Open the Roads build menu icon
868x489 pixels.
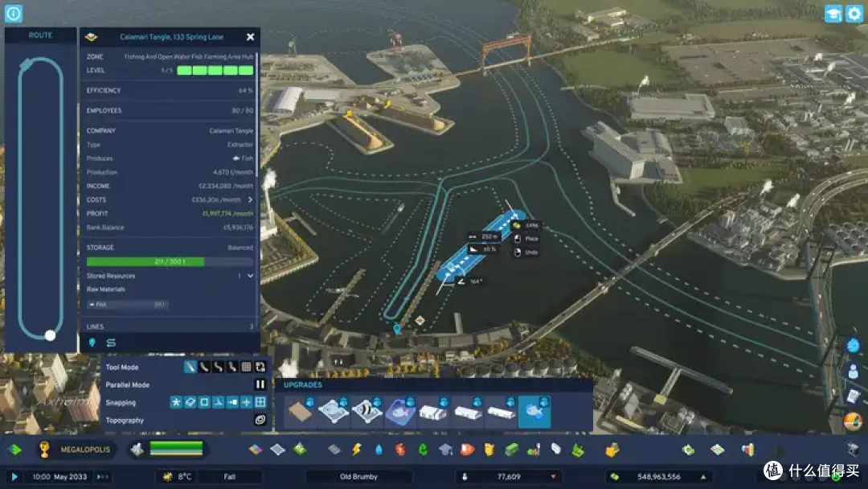point(334,450)
